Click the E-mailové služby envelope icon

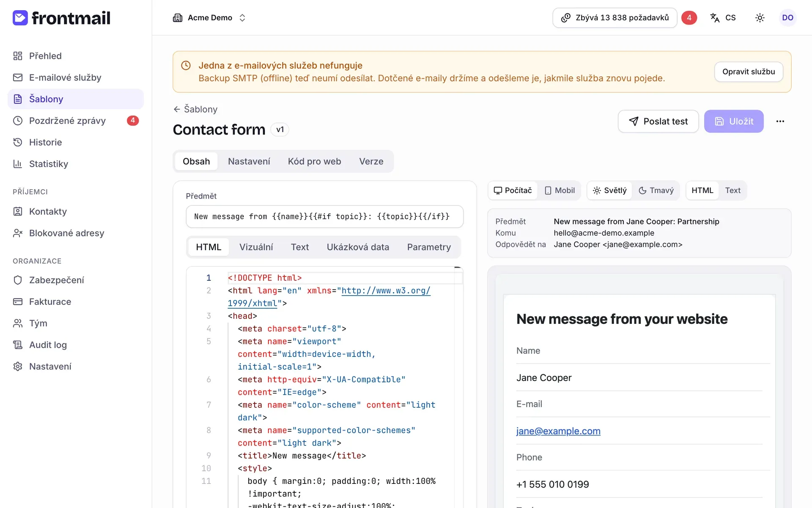[18, 77]
